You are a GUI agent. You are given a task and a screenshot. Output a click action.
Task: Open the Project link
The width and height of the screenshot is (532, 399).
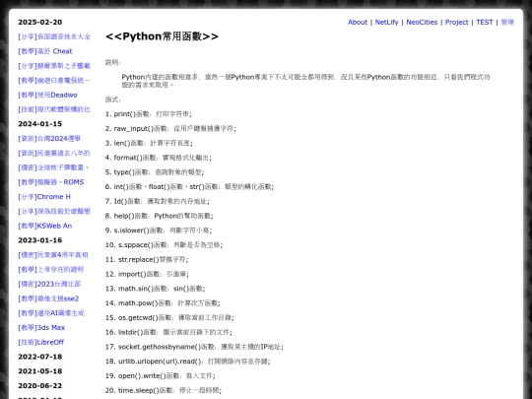(x=456, y=22)
